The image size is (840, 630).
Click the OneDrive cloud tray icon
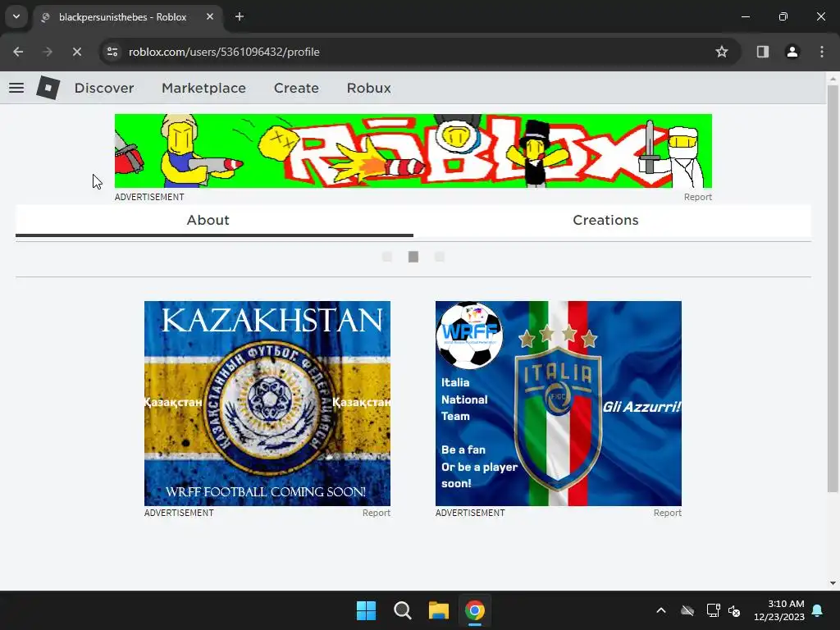tap(687, 610)
